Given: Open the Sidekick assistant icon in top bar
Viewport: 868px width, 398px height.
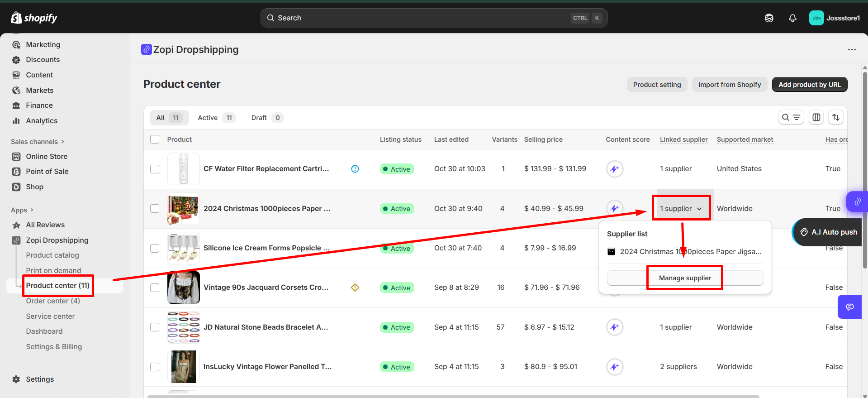Looking at the screenshot, I should click(769, 18).
